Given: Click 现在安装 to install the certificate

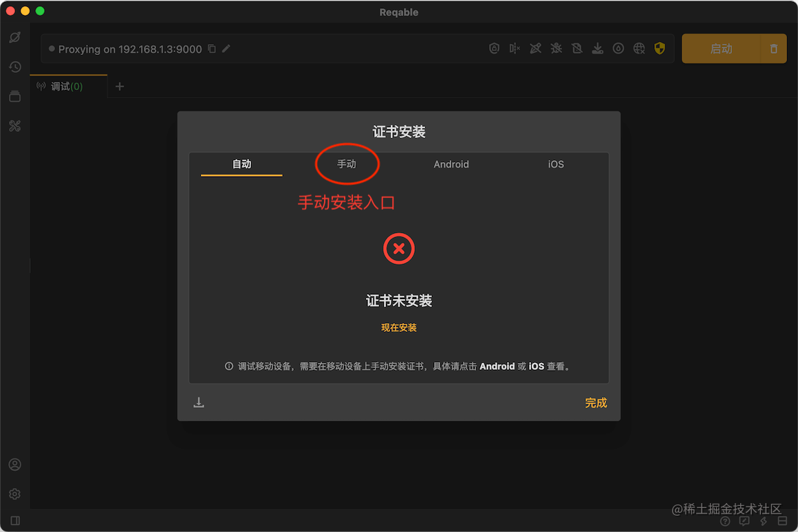Looking at the screenshot, I should (398, 328).
